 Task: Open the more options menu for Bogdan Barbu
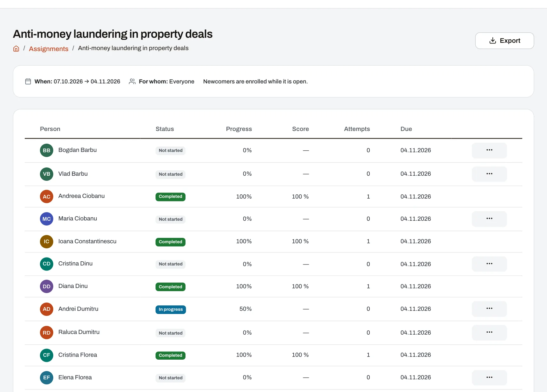[x=489, y=150]
